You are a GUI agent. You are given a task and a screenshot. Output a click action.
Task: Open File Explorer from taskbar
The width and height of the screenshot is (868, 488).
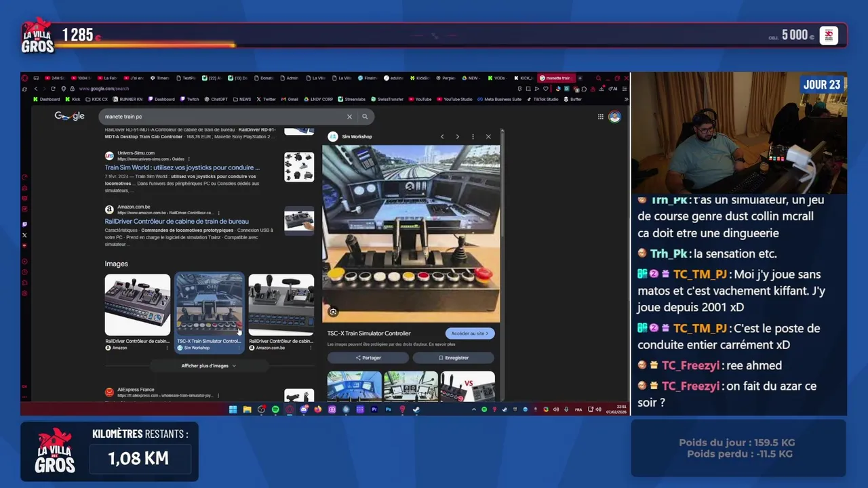point(247,409)
